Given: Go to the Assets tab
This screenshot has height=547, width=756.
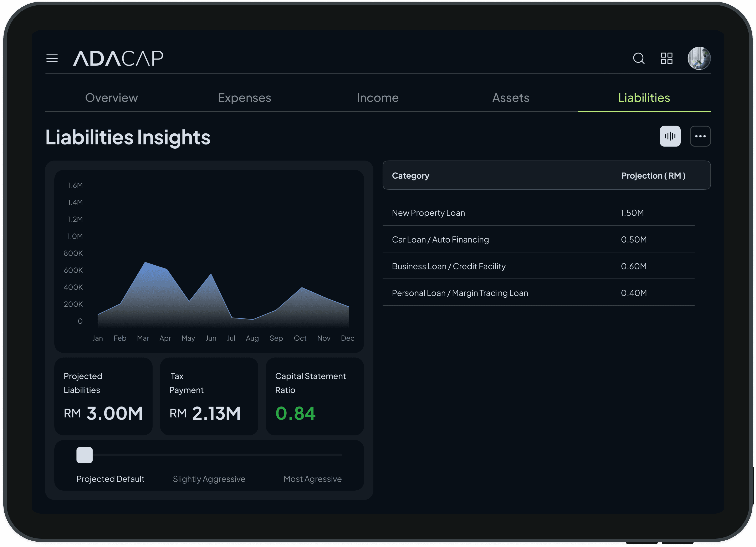Looking at the screenshot, I should coord(511,98).
